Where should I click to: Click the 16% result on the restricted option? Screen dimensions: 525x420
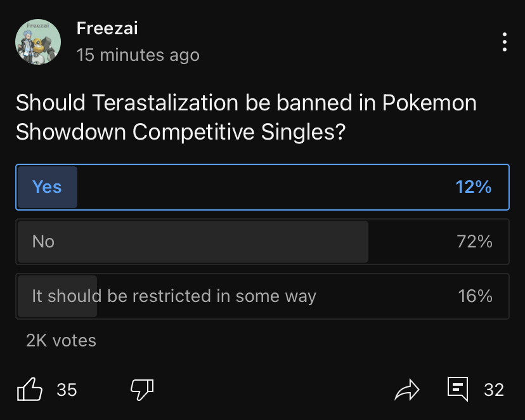pos(475,296)
